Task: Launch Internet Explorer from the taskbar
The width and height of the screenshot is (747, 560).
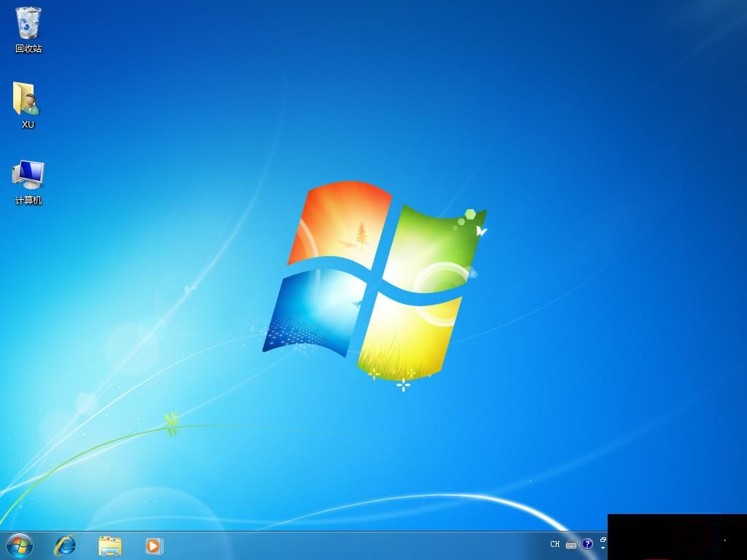Action: 65,545
